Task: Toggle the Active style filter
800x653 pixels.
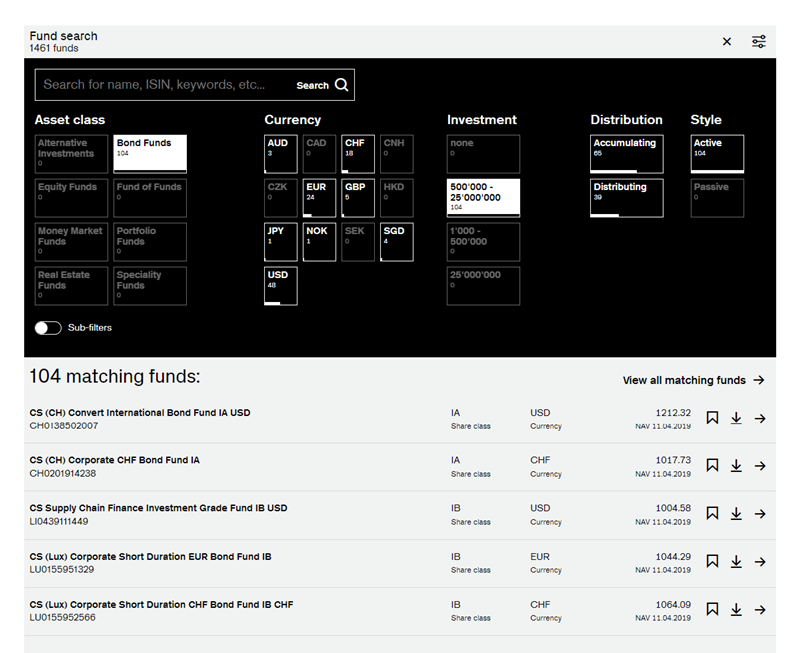Action: [717, 154]
